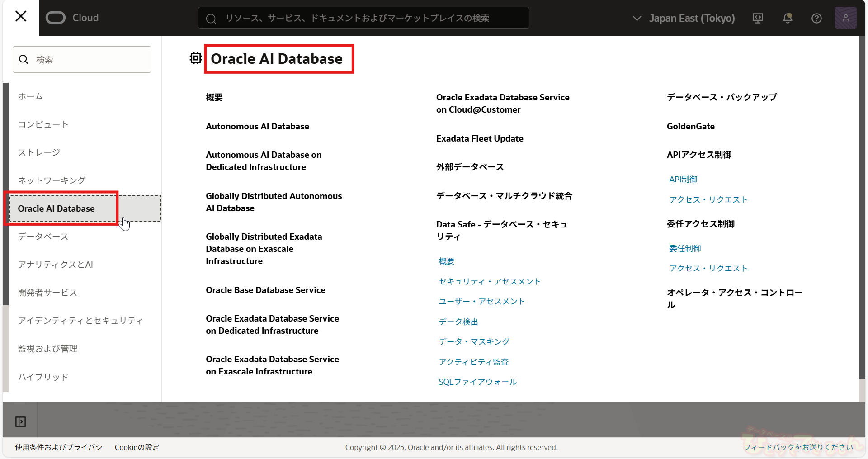Close the navigation menu with the X icon

[x=21, y=17]
